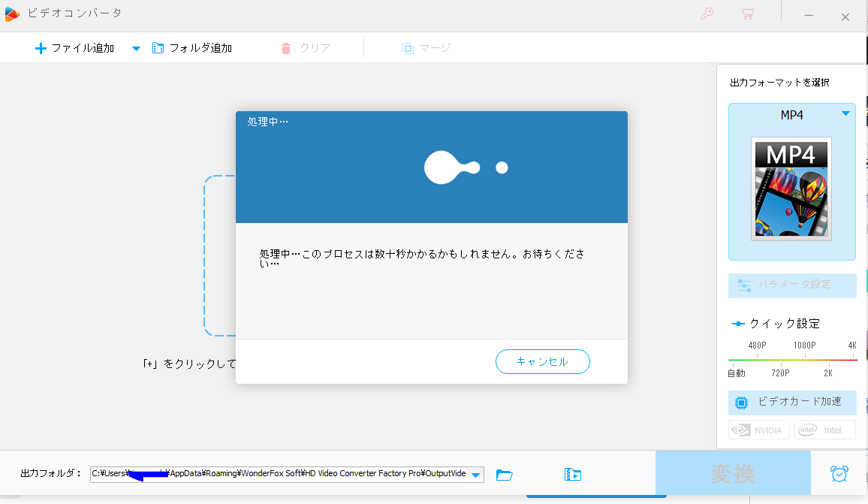Toggle ビデオカード加速 video card acceleration

pyautogui.click(x=792, y=402)
